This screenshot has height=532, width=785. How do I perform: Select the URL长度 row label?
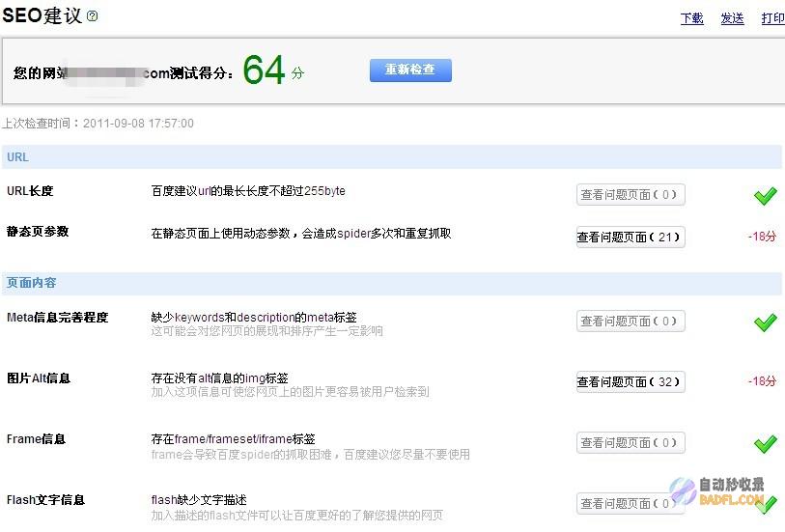point(30,190)
